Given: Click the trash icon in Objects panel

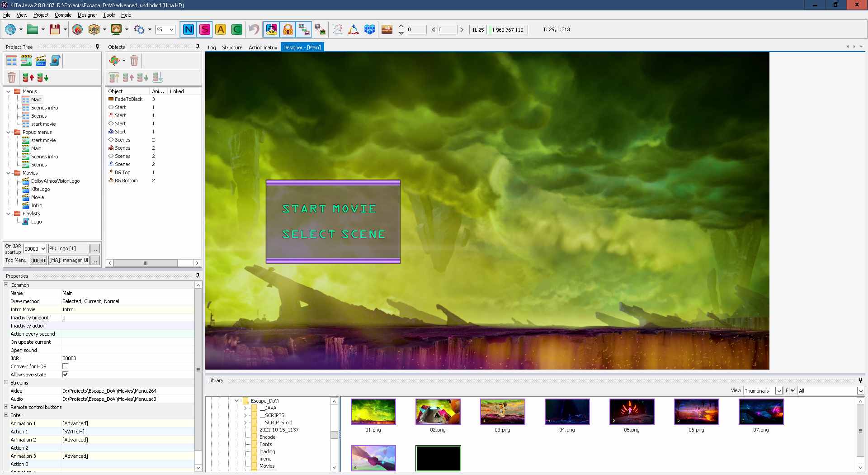Looking at the screenshot, I should [134, 61].
